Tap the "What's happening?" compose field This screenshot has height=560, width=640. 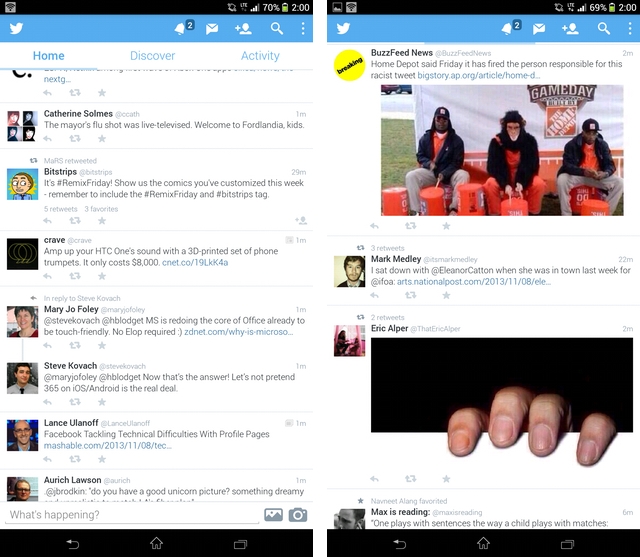[x=130, y=515]
